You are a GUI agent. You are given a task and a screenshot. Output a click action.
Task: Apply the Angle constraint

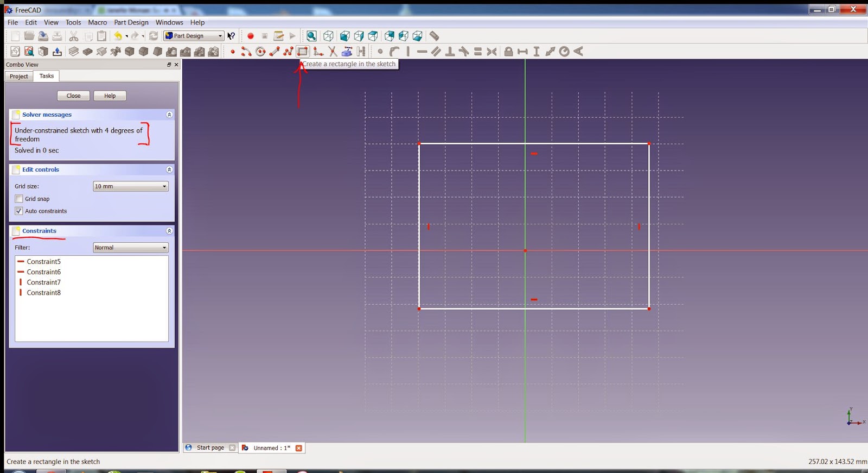[578, 52]
